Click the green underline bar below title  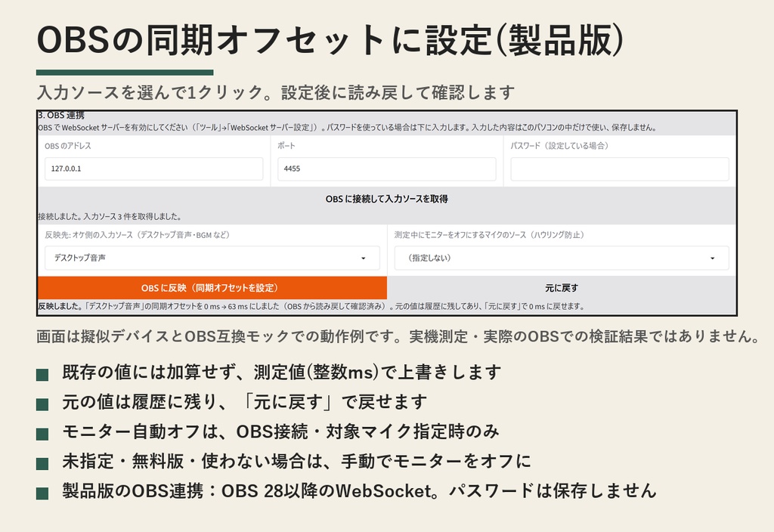pyautogui.click(x=125, y=73)
